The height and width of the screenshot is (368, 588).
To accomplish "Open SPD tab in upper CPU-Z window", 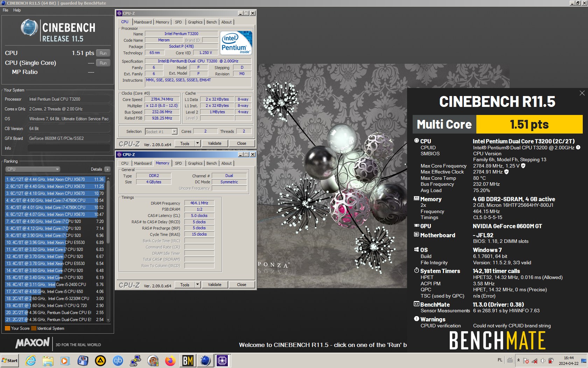I will coord(178,22).
